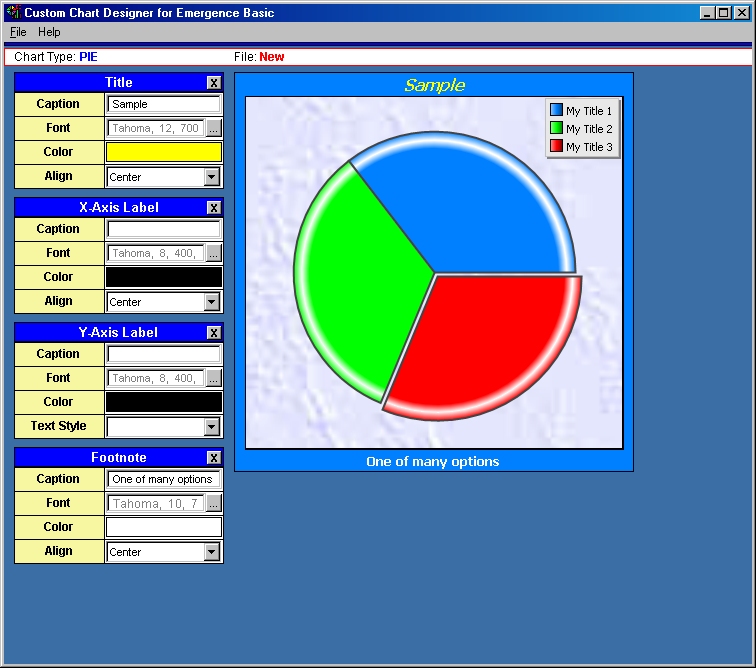The height and width of the screenshot is (668, 756).
Task: Open font picker for Y-Axis Label
Action: [214, 378]
